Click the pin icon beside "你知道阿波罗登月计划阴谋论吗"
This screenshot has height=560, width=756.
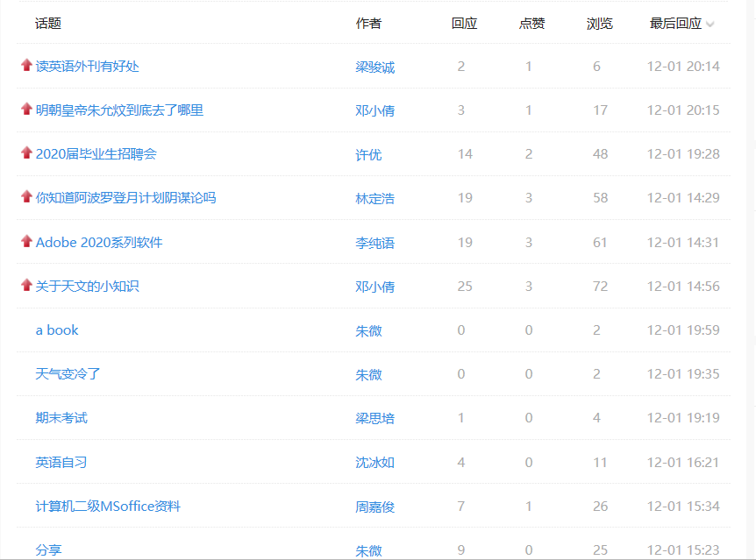[x=25, y=198]
